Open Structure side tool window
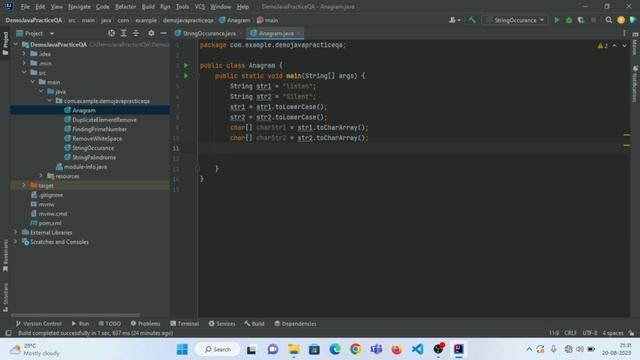640x360 pixels. 5,297
